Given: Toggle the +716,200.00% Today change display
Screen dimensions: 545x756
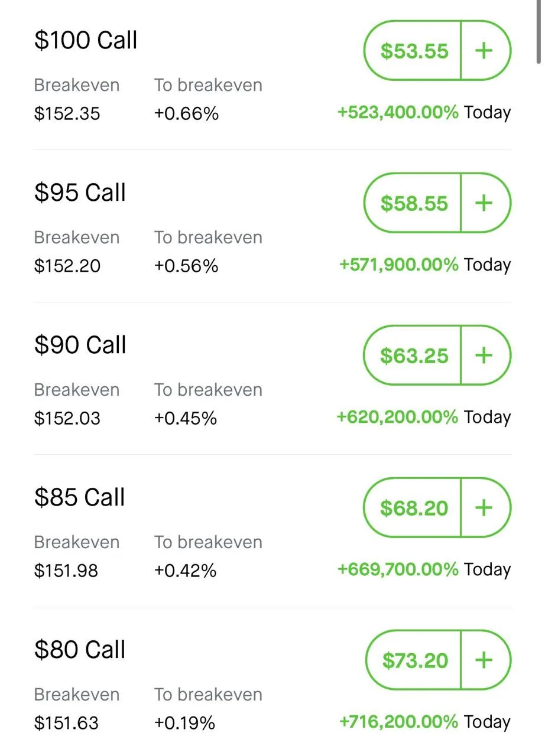Looking at the screenshot, I should click(424, 722).
